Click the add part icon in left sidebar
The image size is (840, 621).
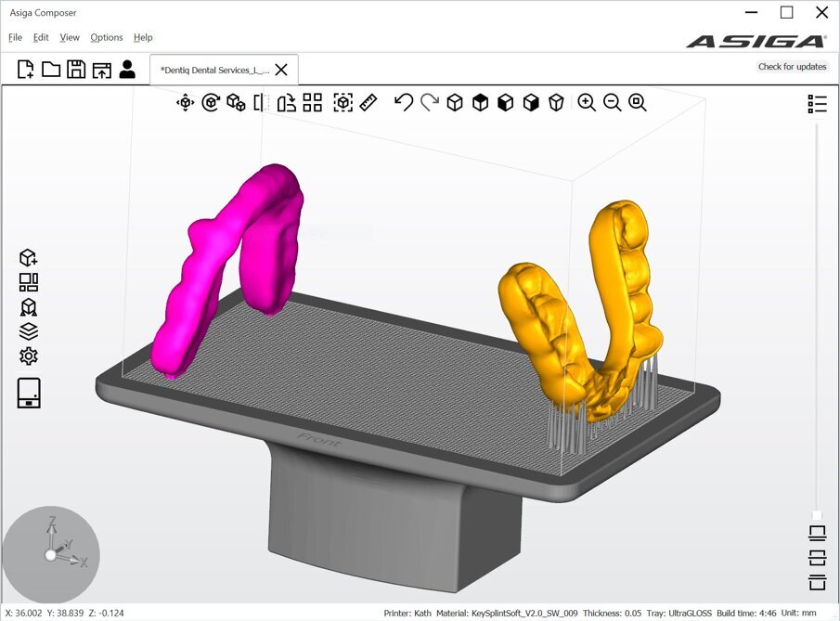[x=29, y=258]
